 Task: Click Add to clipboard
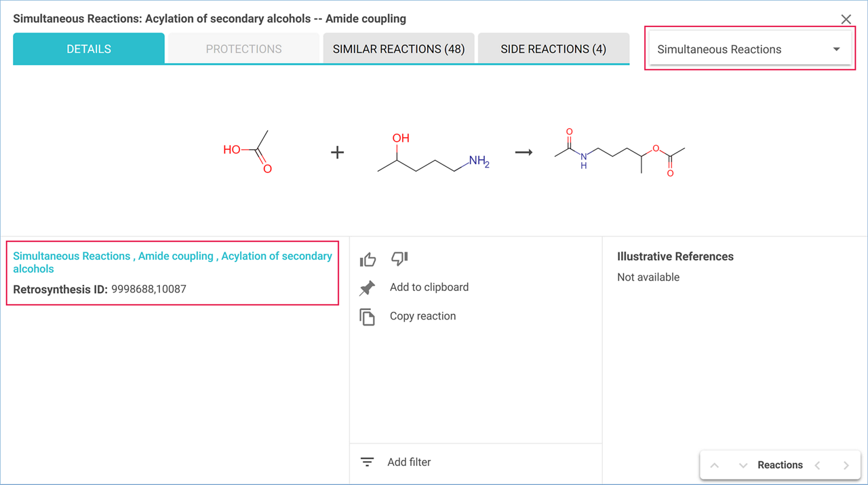(429, 288)
